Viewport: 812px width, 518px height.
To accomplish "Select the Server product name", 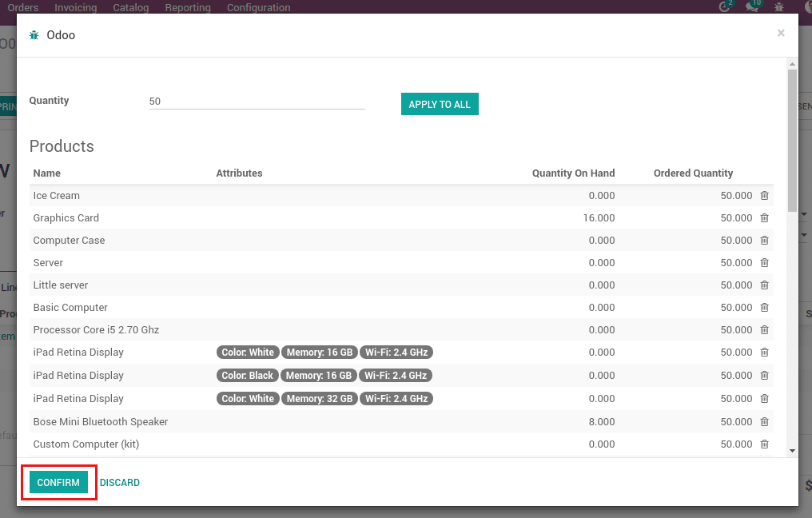I will coord(48,263).
